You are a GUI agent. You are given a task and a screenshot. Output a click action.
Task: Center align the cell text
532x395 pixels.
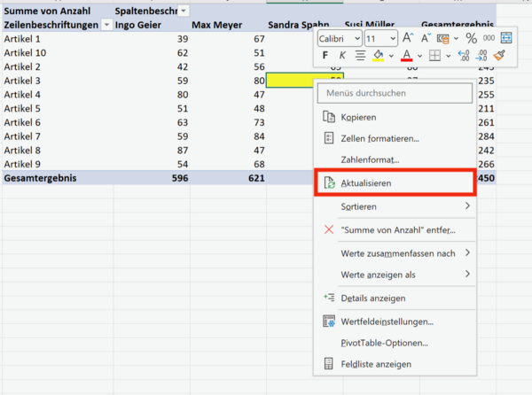pos(360,55)
